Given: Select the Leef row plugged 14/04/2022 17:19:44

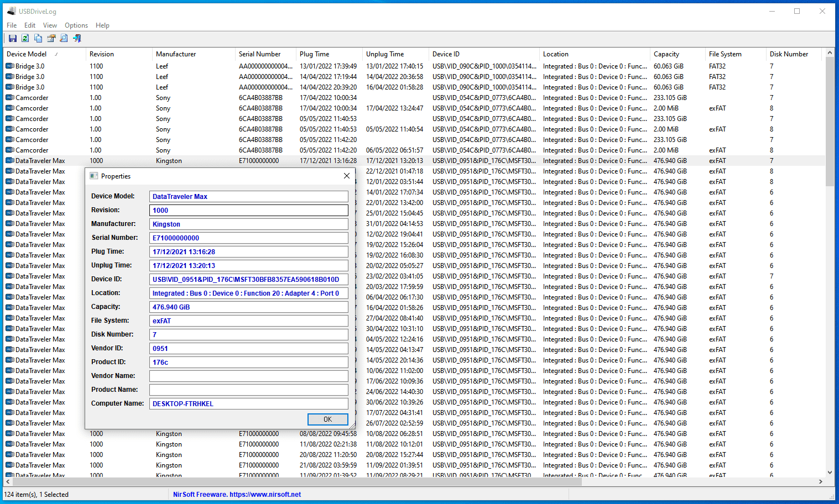Looking at the screenshot, I should (414, 77).
